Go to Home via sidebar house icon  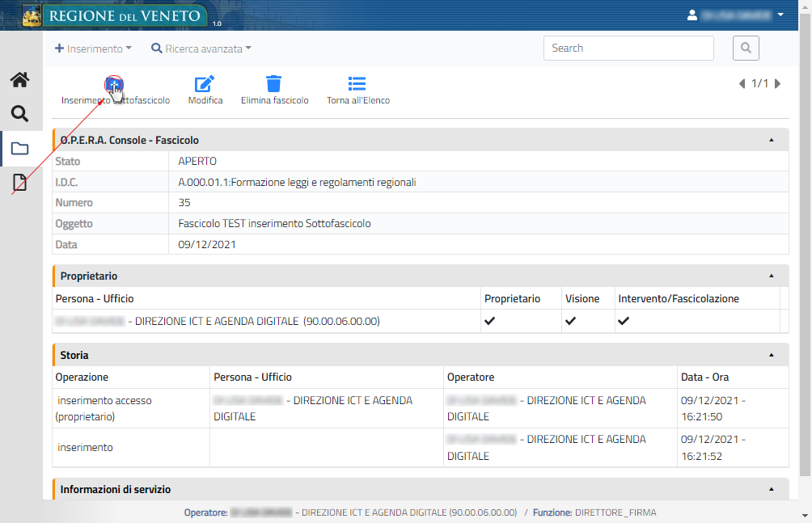coord(19,80)
